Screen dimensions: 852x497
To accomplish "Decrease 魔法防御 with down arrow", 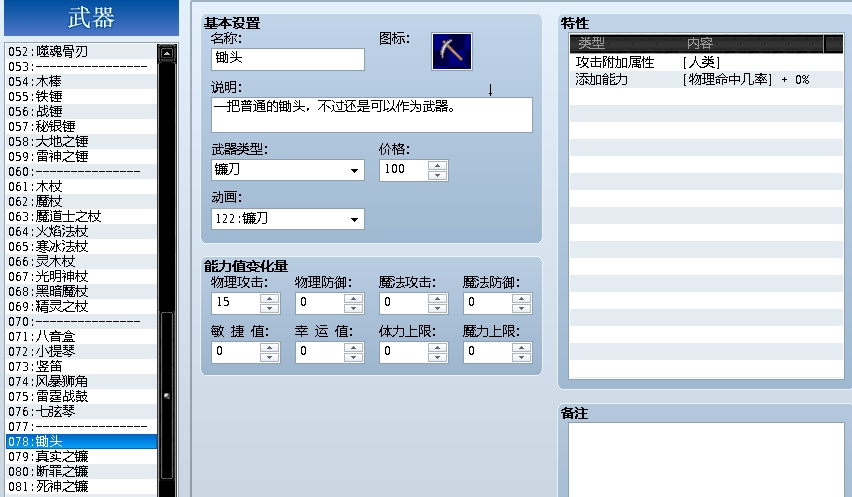I will tap(521, 308).
